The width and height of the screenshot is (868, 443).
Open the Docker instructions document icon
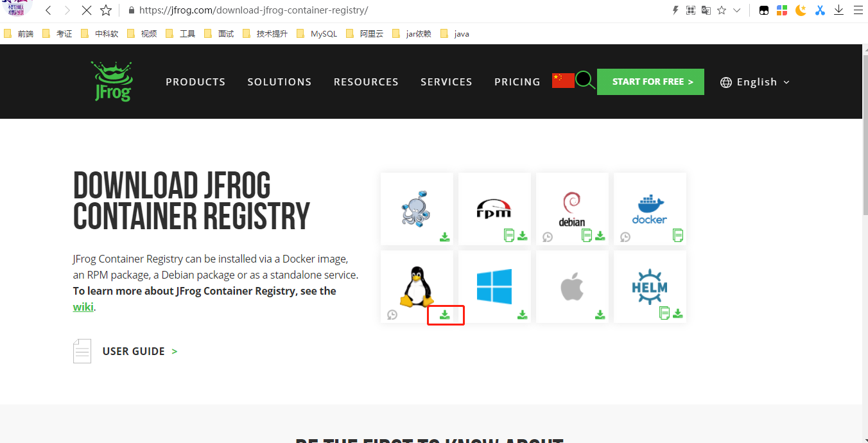click(678, 236)
